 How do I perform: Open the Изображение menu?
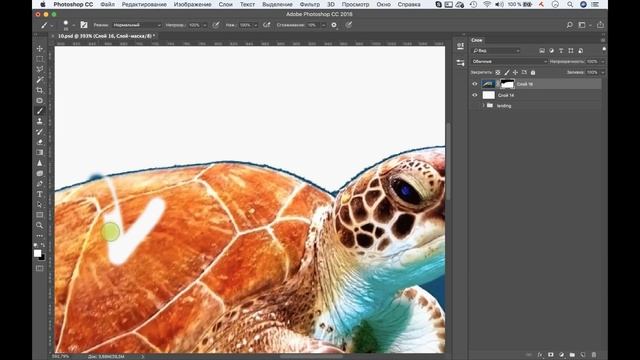[193, 4]
